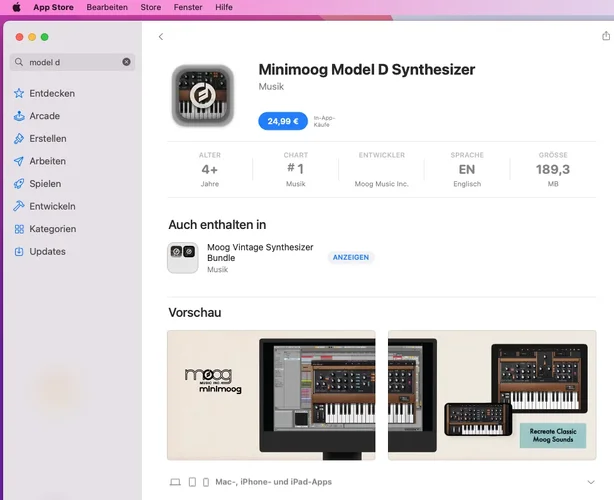The height and width of the screenshot is (500, 614).
Task: Select the Arbeiten paper plane icon
Action: point(19,161)
